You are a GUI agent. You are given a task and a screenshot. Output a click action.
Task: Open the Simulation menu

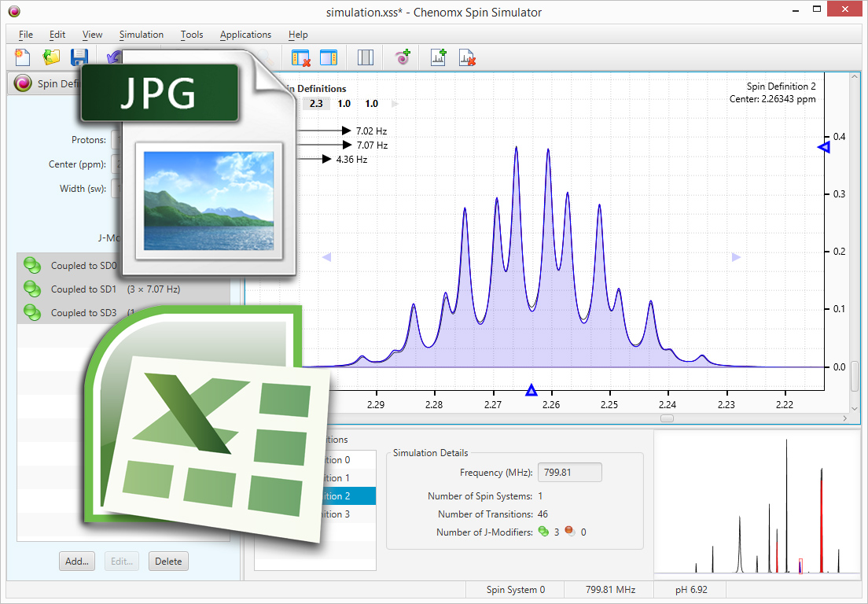[142, 35]
